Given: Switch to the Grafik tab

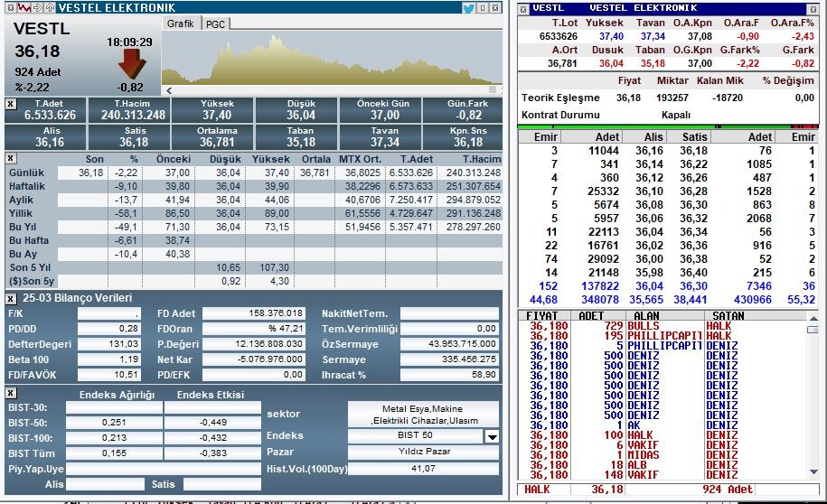Looking at the screenshot, I should pos(181,23).
